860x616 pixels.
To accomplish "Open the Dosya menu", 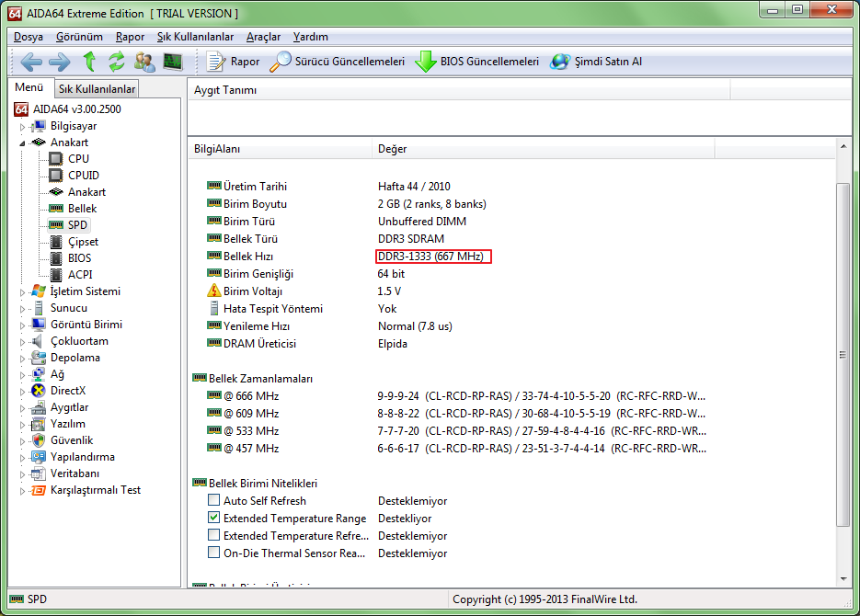I will (x=29, y=37).
